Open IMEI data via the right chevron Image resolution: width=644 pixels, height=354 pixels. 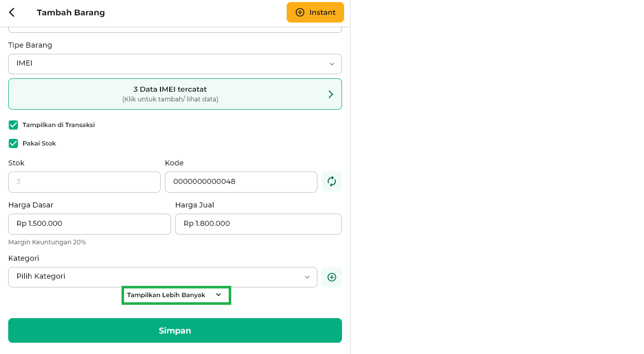(x=331, y=94)
